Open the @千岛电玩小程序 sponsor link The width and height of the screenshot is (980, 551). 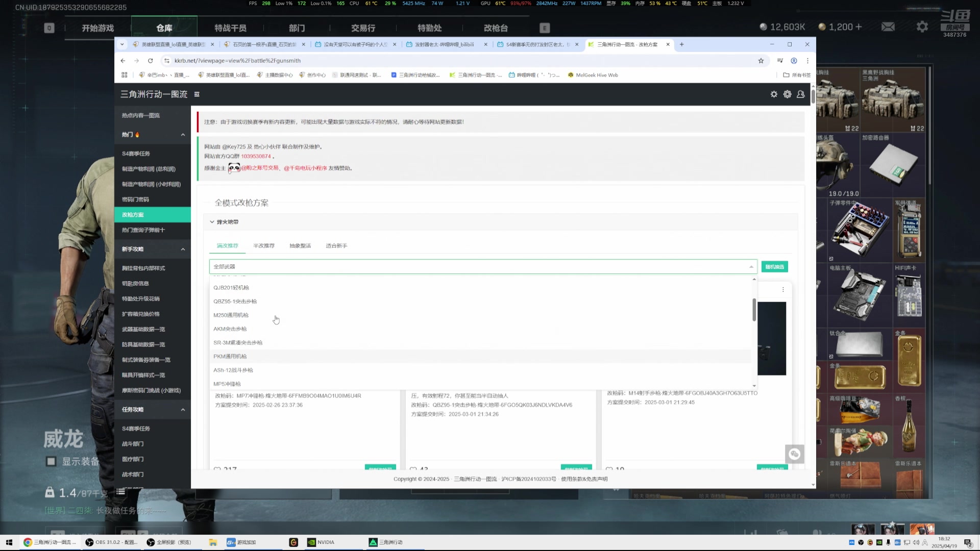[305, 168]
